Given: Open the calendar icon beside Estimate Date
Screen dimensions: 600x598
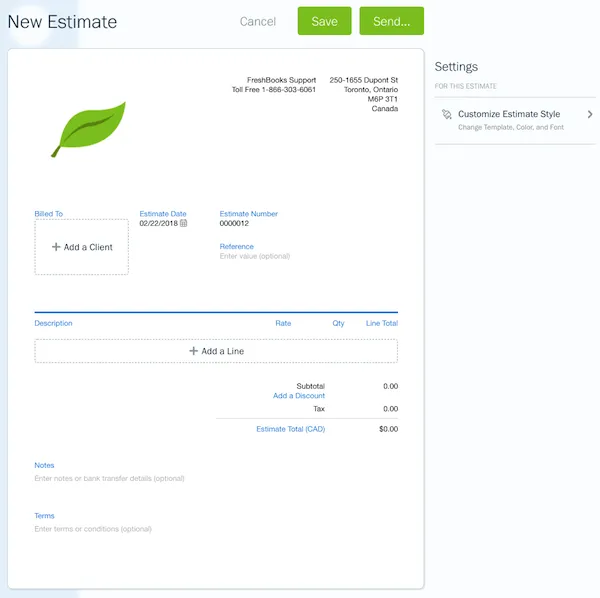Looking at the screenshot, I should click(x=184, y=224).
